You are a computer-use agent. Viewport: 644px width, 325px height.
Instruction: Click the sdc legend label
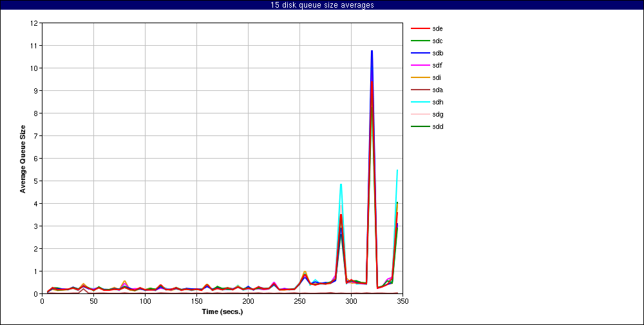tap(437, 41)
